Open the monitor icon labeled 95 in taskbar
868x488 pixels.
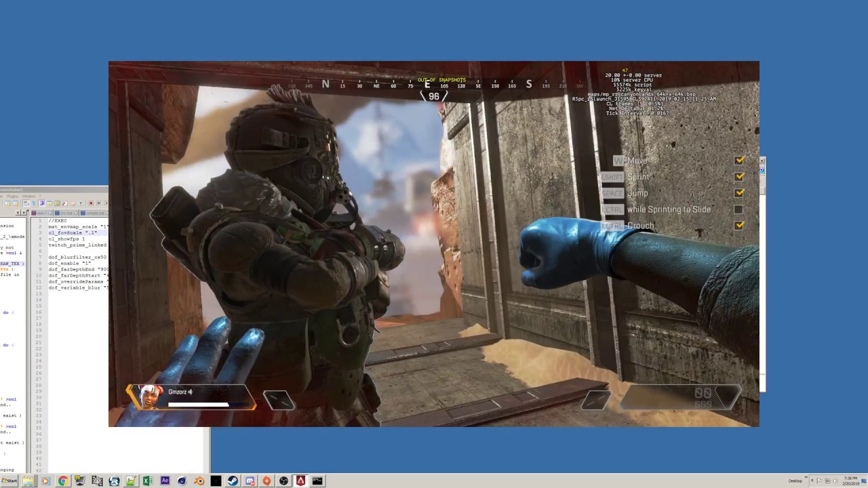pyautogui.click(x=80, y=481)
